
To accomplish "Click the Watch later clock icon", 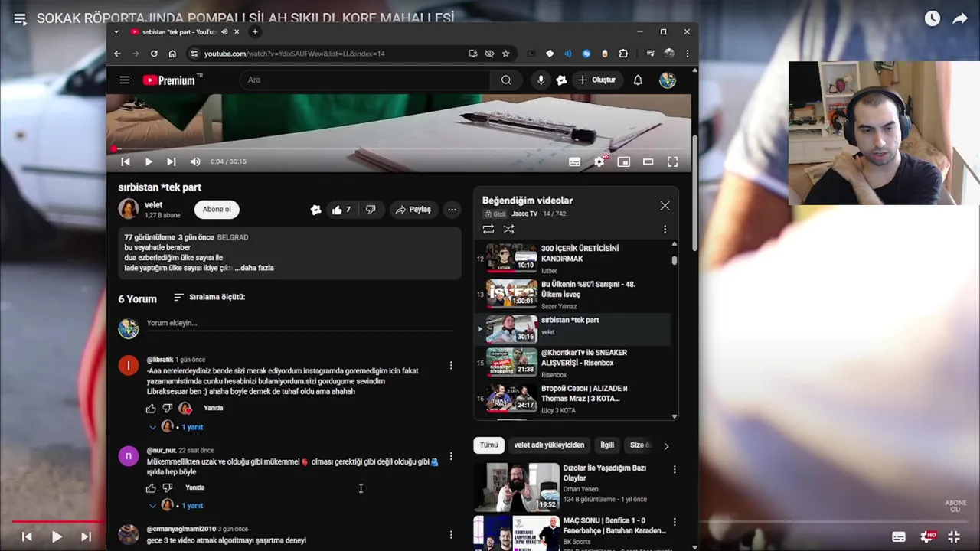I will tap(932, 19).
